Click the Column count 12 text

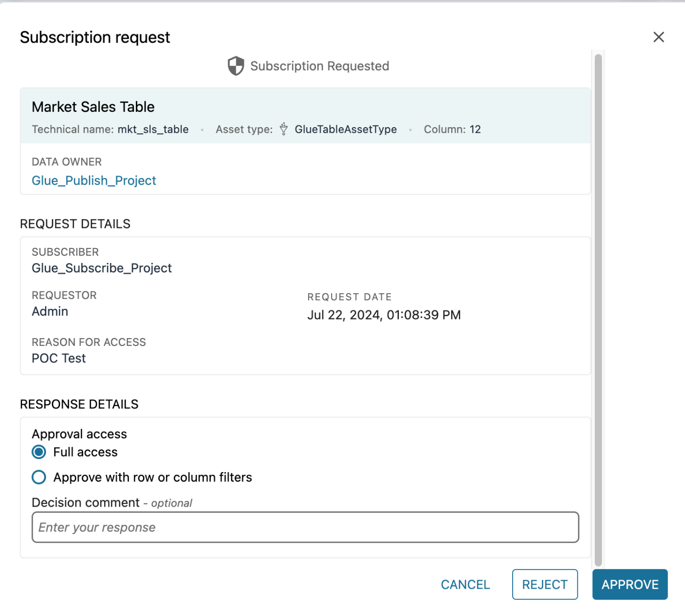click(475, 130)
